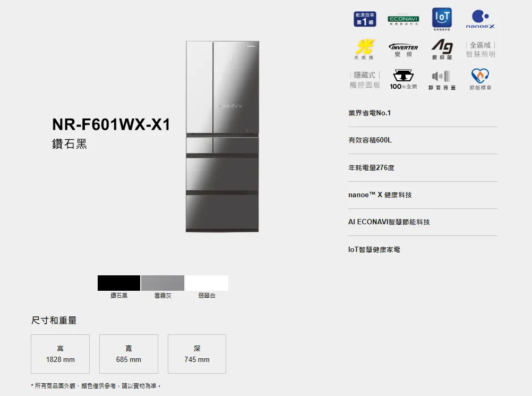Select the 鑽石黑 black color swatch

(119, 283)
